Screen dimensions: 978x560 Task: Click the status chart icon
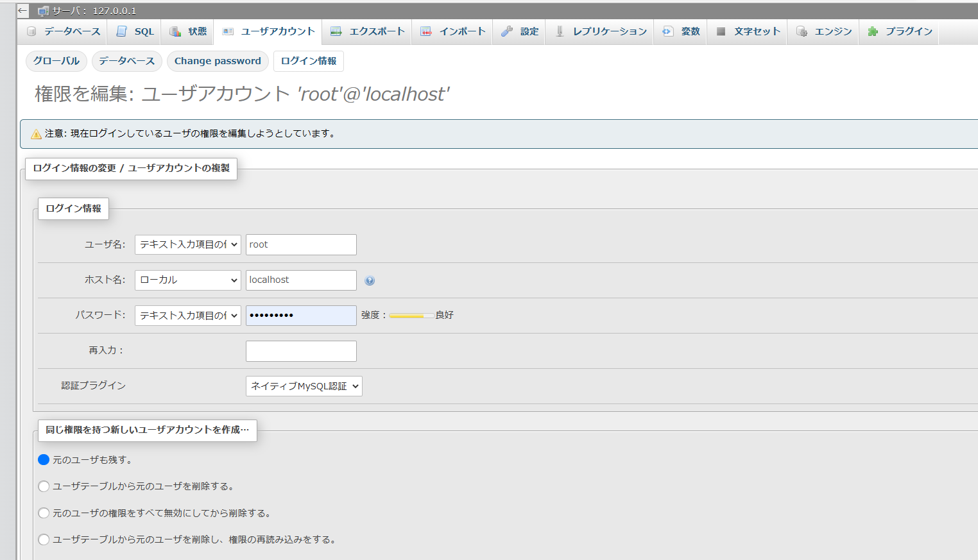(x=175, y=31)
